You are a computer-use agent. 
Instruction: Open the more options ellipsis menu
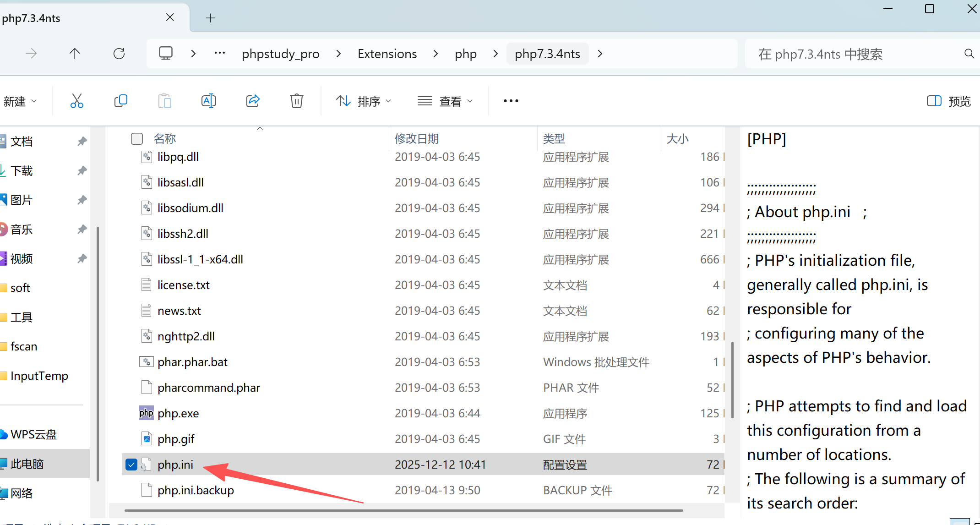point(511,101)
